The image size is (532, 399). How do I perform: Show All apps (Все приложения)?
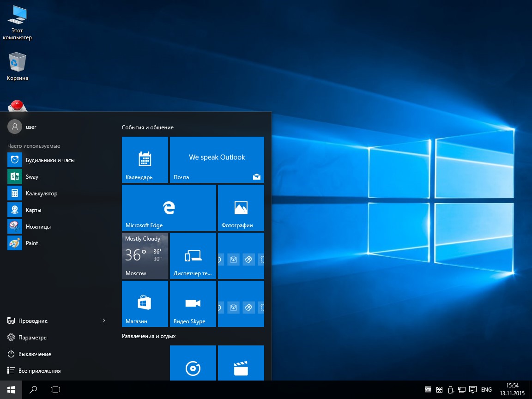pos(39,371)
